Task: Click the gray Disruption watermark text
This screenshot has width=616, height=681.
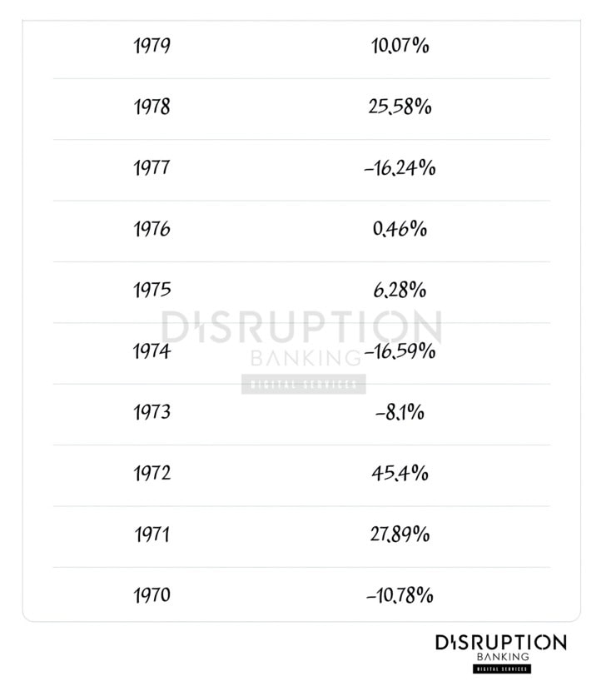Action: click(x=301, y=328)
